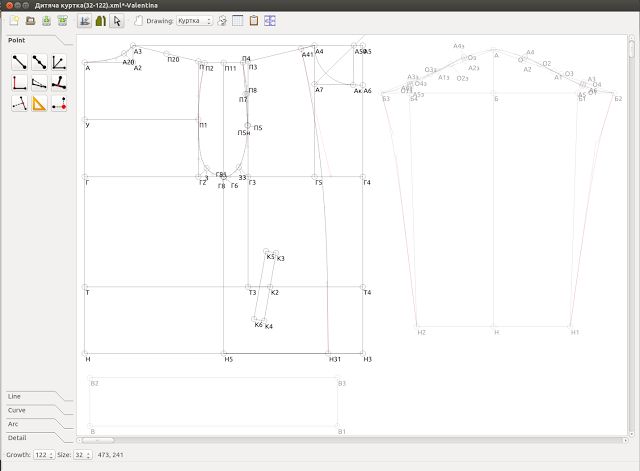640x471 pixels.
Task: Open a pattern file with the folder icon
Action: coord(30,20)
